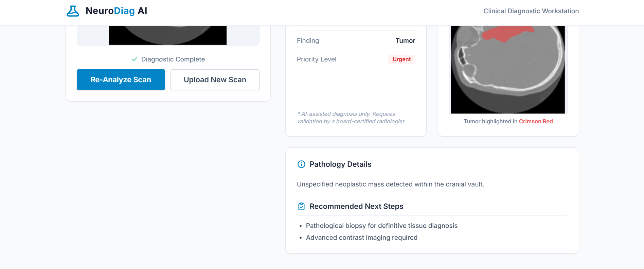Click the Tumor finding value
The height and width of the screenshot is (269, 644).
[x=405, y=41]
